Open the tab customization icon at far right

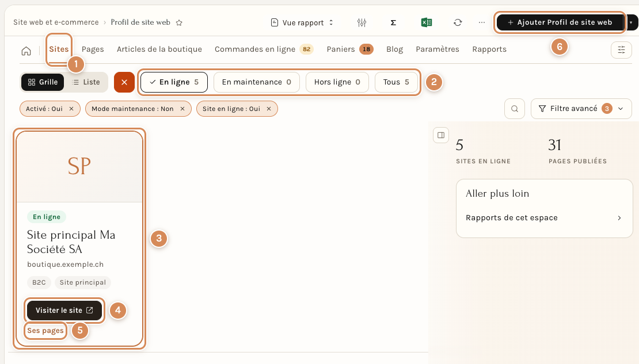pyautogui.click(x=621, y=49)
